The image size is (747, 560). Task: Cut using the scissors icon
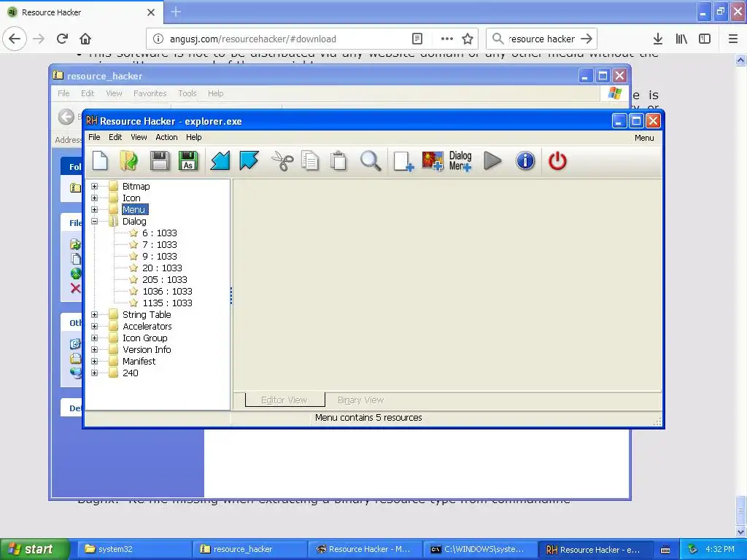click(282, 160)
